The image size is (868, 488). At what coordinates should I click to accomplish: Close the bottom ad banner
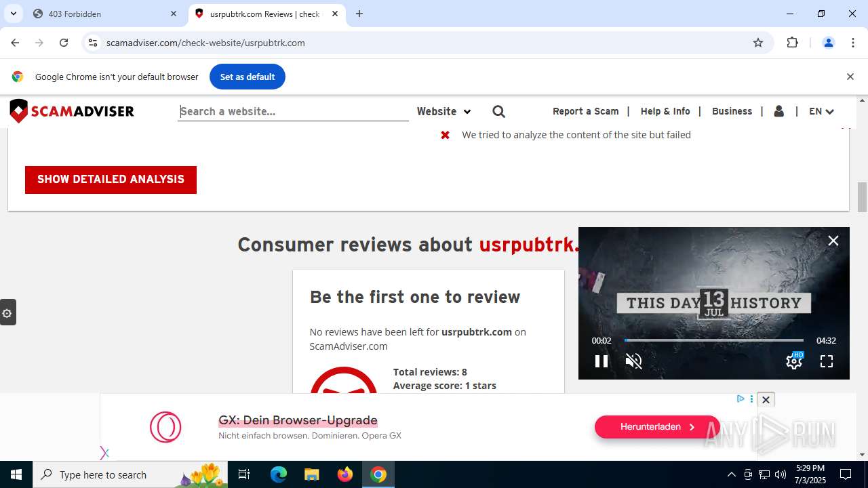click(x=766, y=400)
